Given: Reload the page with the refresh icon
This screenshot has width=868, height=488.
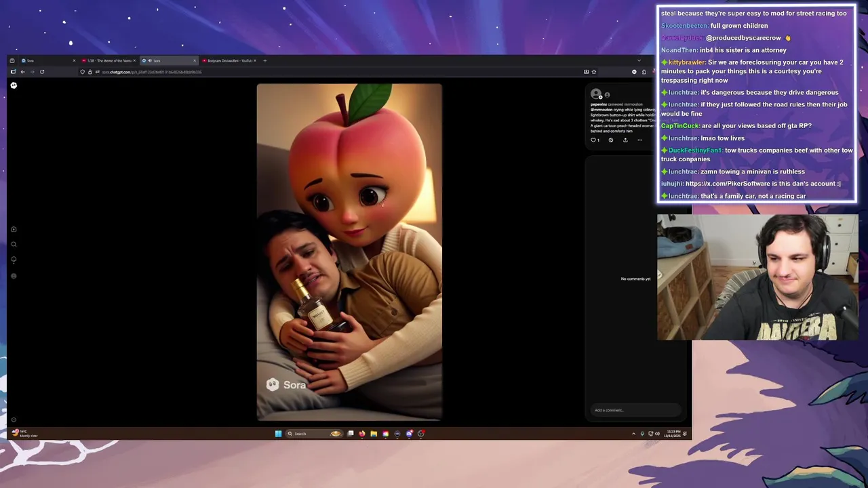Looking at the screenshot, I should click(42, 72).
